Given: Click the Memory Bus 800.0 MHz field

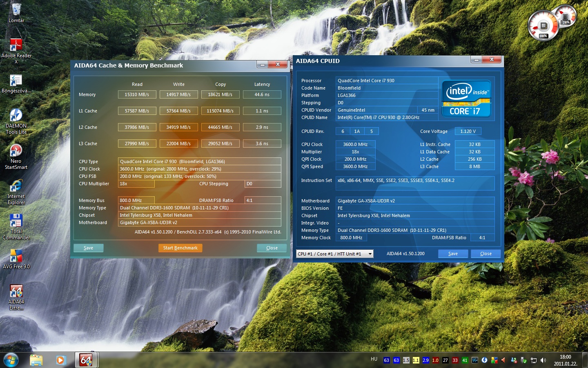Looking at the screenshot, I should coord(136,200).
